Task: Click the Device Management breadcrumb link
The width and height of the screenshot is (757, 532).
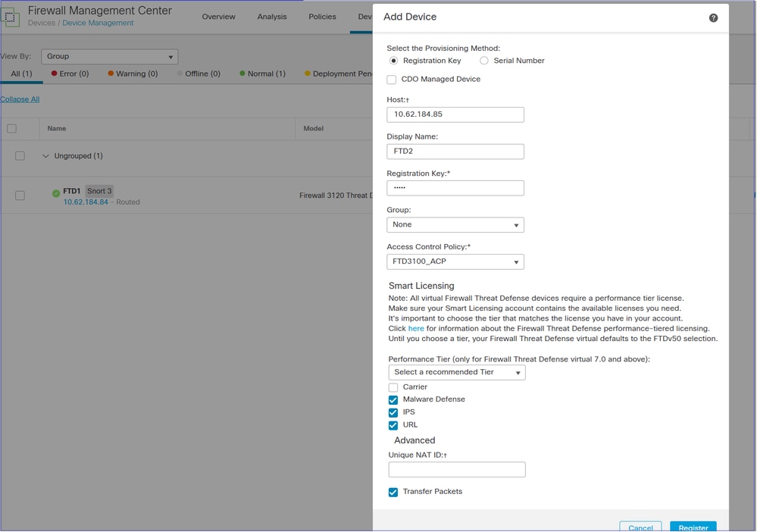Action: pyautogui.click(x=98, y=23)
